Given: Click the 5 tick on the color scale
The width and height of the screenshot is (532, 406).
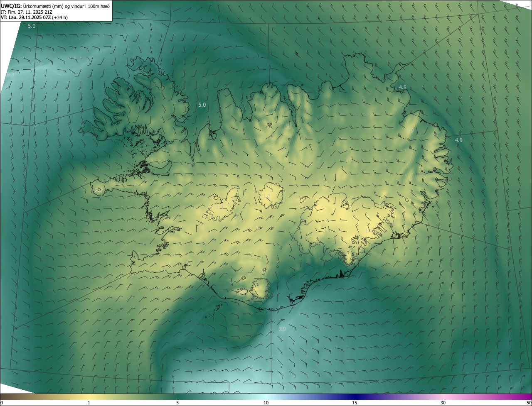Looking at the screenshot, I should (177, 403).
